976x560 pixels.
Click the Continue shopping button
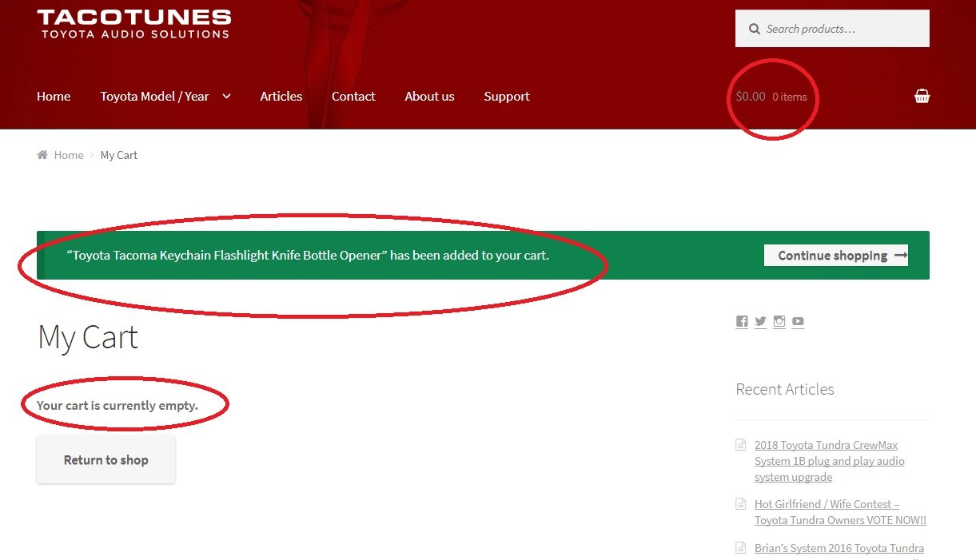[x=836, y=256]
